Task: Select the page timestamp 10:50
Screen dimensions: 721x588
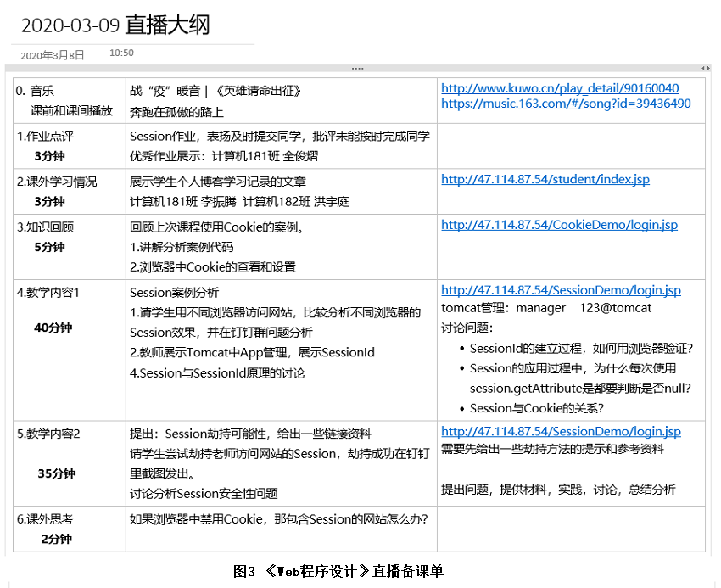Action: coord(121,53)
